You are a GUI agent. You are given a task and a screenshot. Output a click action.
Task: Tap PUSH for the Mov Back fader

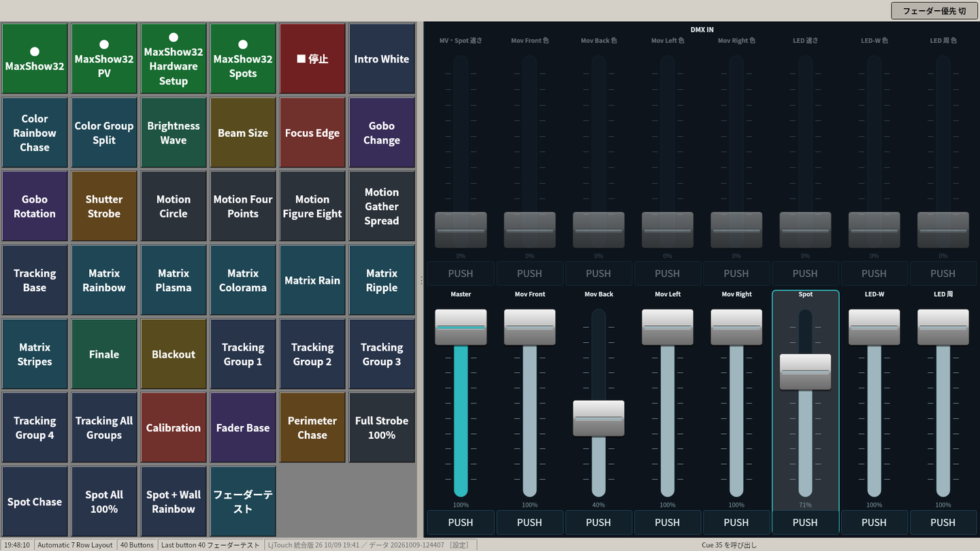(x=598, y=522)
